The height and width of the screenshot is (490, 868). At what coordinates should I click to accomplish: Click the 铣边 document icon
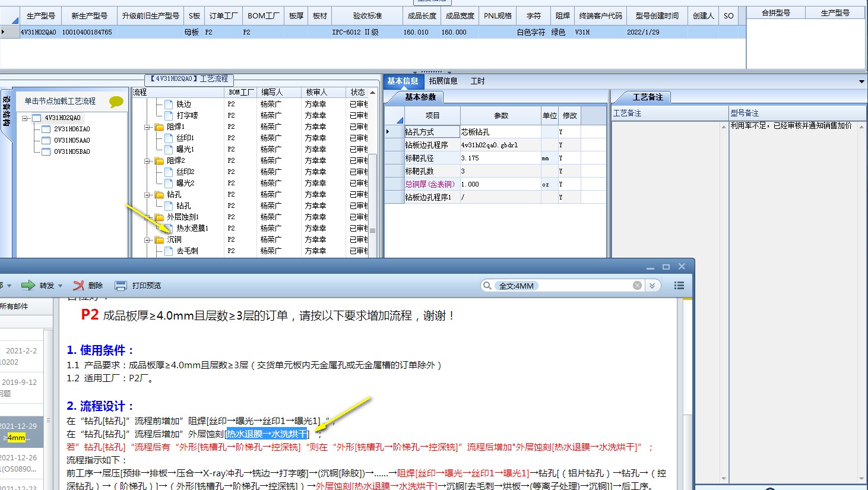169,104
